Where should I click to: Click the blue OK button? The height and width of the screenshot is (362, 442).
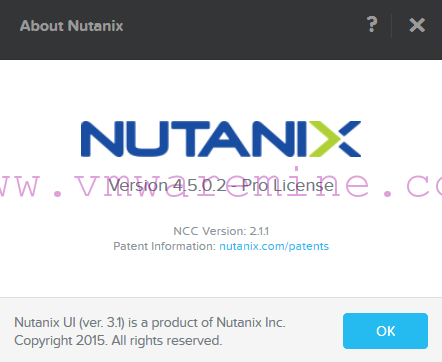pos(385,331)
